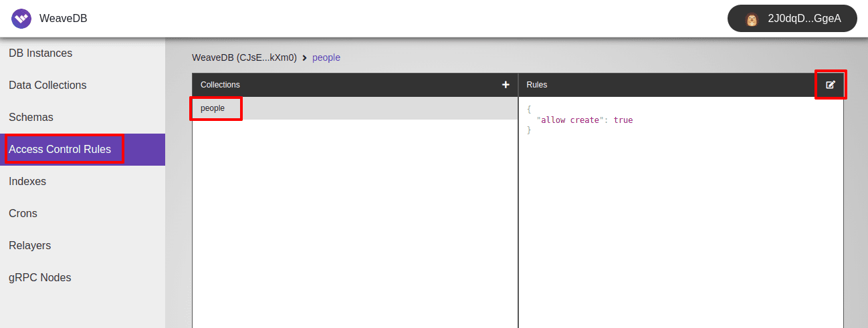Add a new collection with plus icon
The height and width of the screenshot is (328, 868).
click(506, 85)
